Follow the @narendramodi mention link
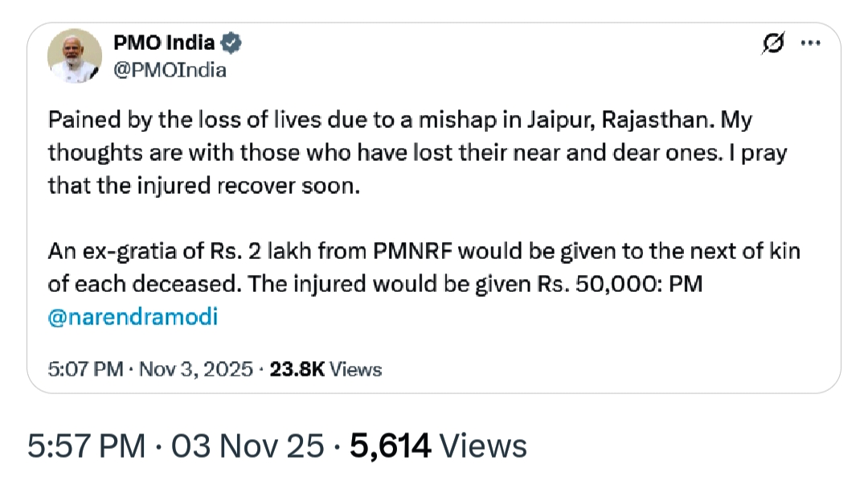This screenshot has width=868, height=489. click(133, 317)
